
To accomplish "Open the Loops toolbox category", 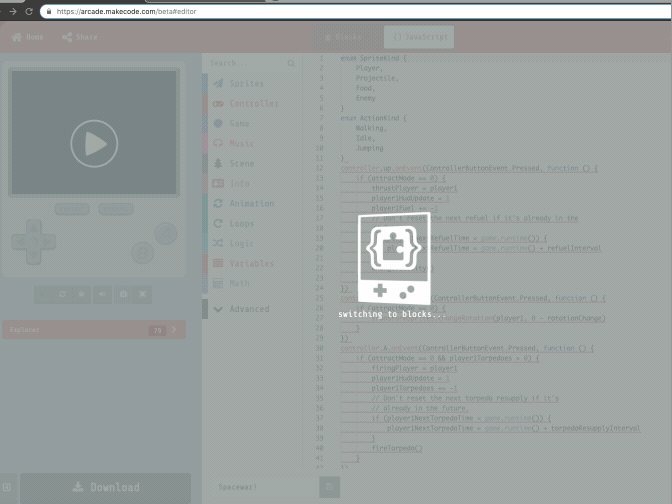I will tap(252, 223).
